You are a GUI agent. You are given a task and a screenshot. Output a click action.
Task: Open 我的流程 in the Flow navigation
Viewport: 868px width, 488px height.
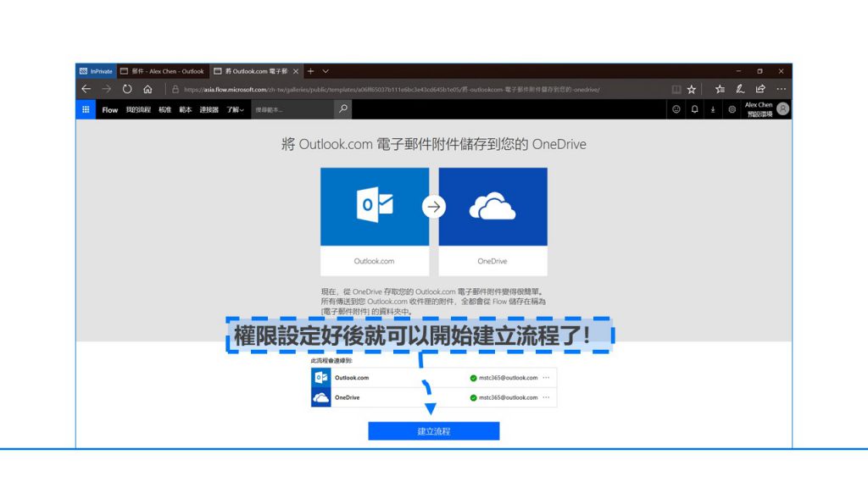[x=138, y=110]
